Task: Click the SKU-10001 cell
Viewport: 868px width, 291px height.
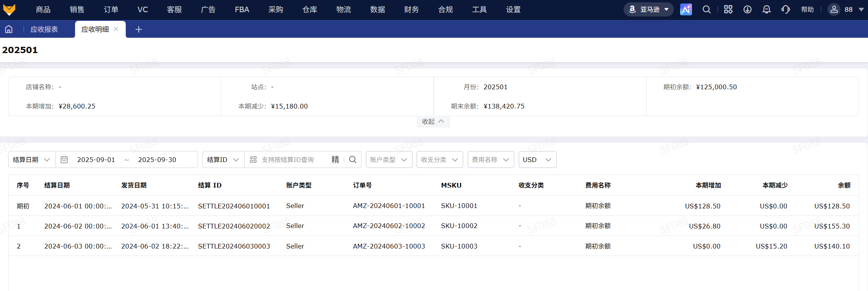Action: [x=459, y=206]
